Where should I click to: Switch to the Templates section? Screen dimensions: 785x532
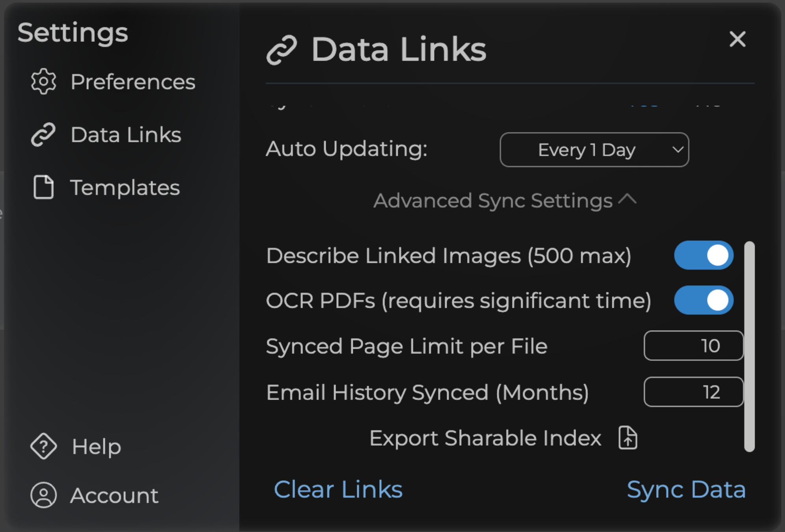coord(125,188)
